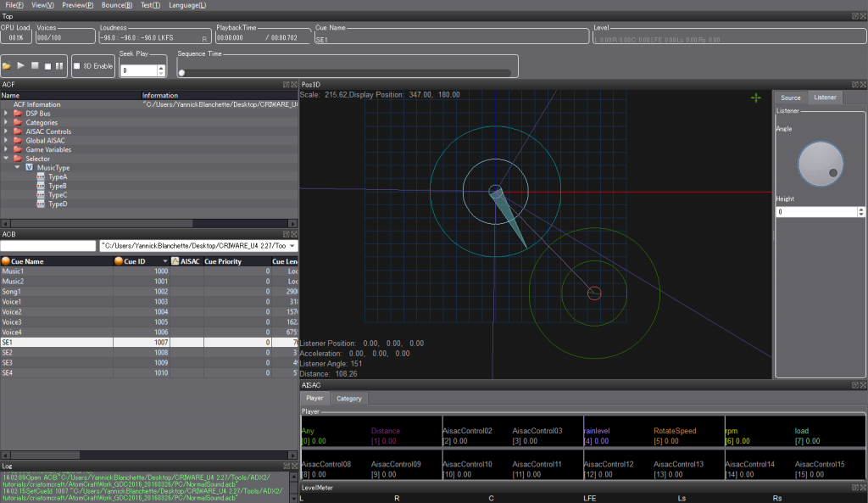Click the green crosshair icon in Pos3D panel
The image size is (868, 503).
(x=754, y=98)
